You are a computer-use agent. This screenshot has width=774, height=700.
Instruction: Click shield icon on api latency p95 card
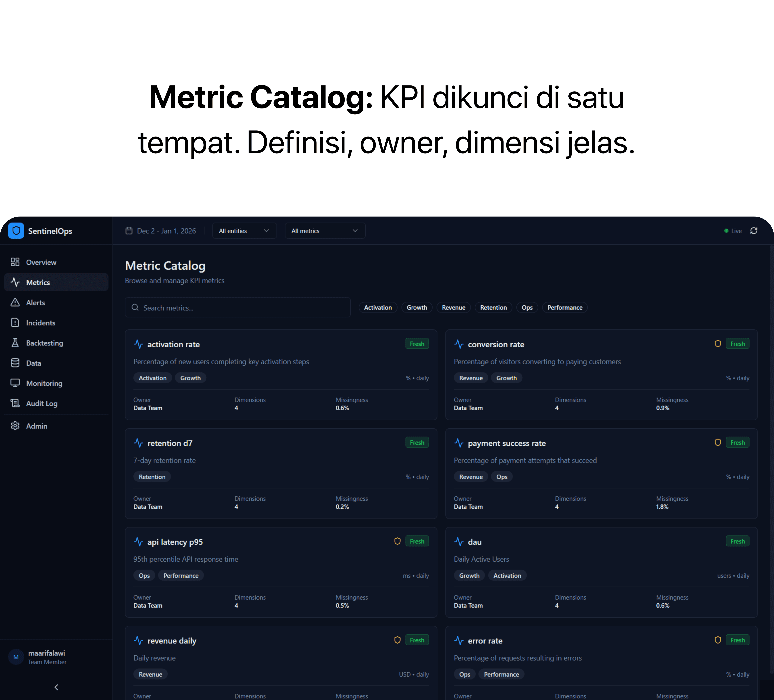397,541
